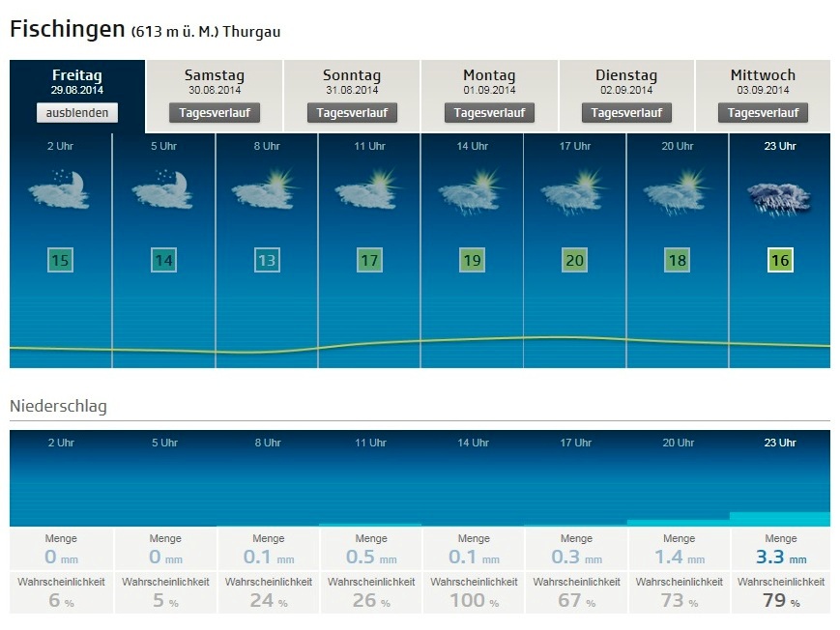This screenshot has width=840, height=630.
Task: Click the 11 Uhr sun-cloud icon
Action: tap(367, 189)
